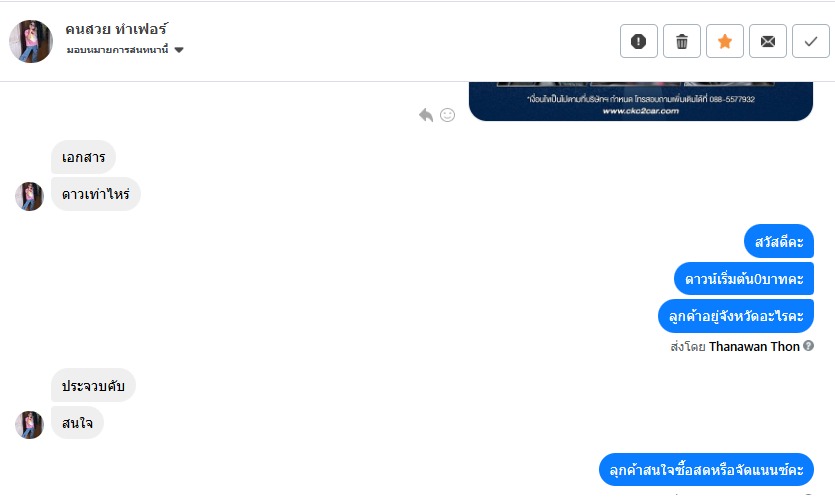This screenshot has height=502, width=835.
Task: Mark conversation unread with envelope icon
Action: (768, 41)
